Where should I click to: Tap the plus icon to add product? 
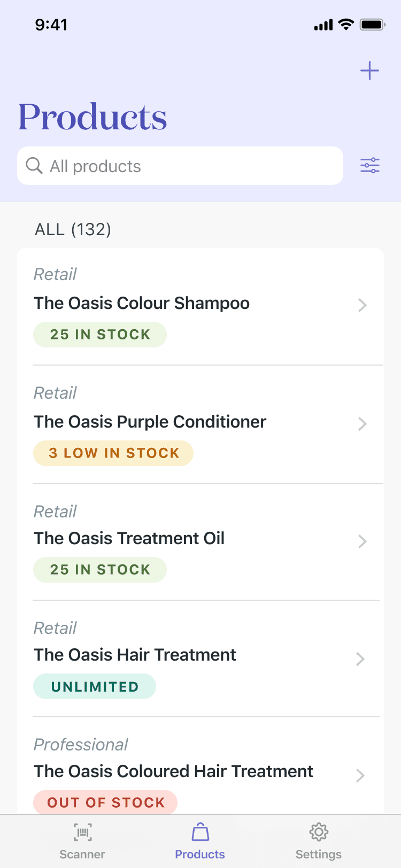pos(369,71)
